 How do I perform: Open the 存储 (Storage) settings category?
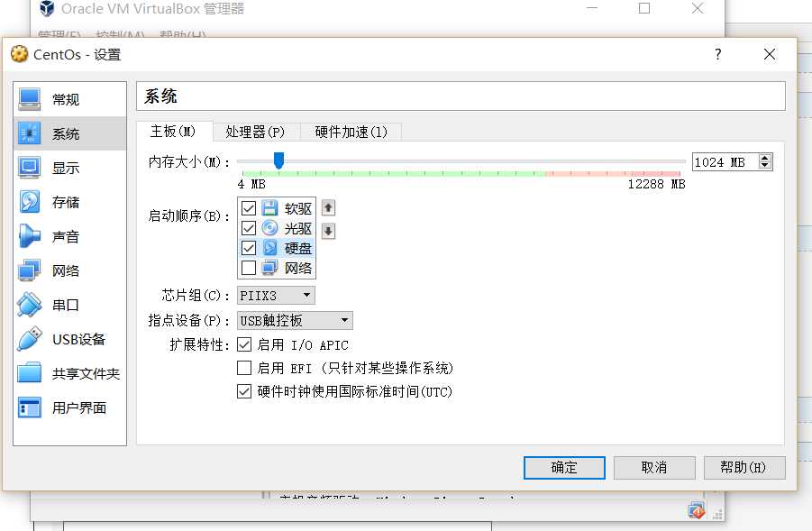click(69, 202)
